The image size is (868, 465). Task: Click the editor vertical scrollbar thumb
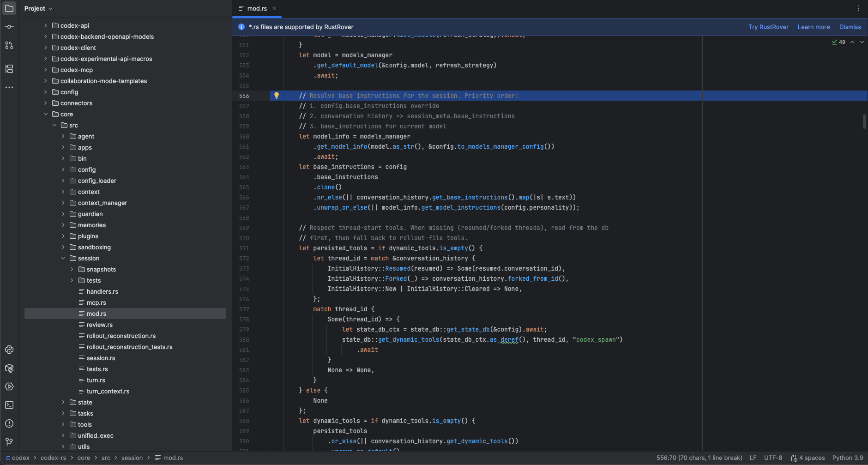coord(864,121)
